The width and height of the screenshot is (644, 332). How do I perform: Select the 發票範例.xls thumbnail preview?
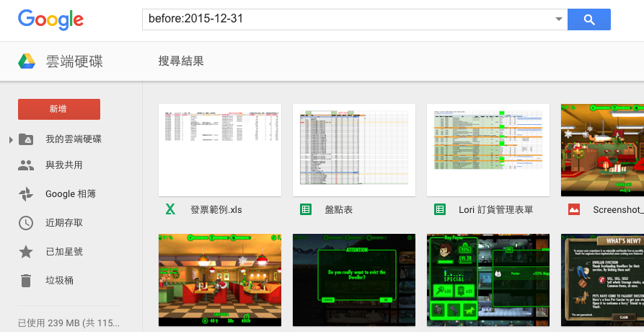(220, 150)
